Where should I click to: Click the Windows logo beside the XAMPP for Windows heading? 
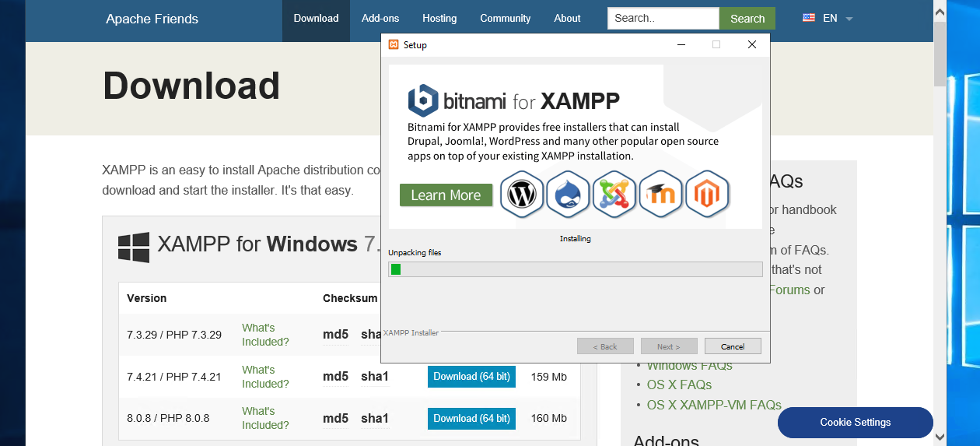point(134,247)
